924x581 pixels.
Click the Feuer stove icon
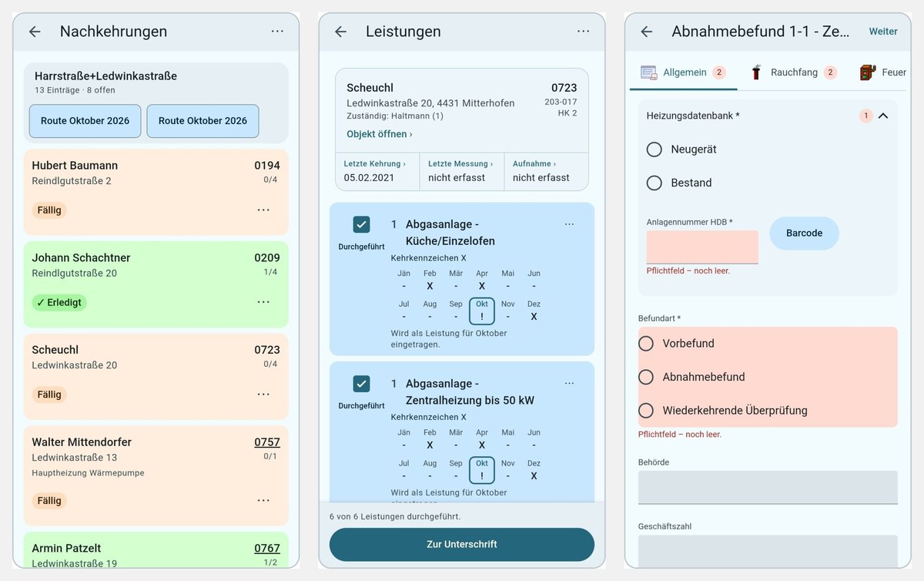[868, 72]
